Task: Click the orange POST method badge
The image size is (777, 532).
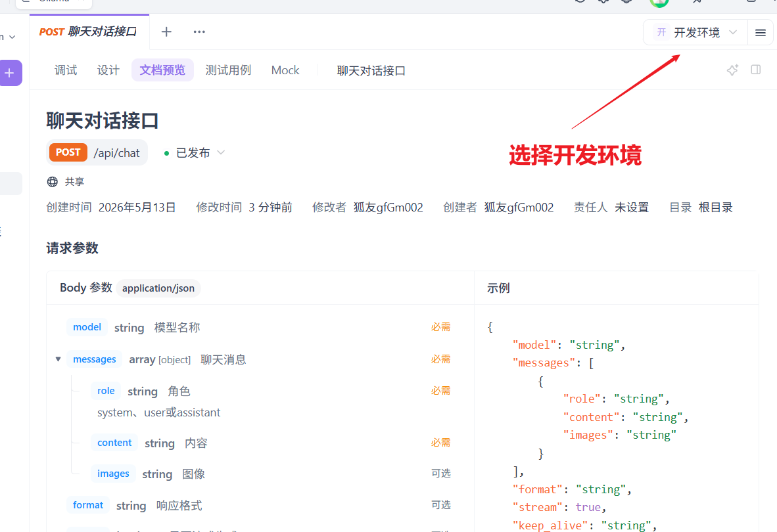Action: click(68, 152)
